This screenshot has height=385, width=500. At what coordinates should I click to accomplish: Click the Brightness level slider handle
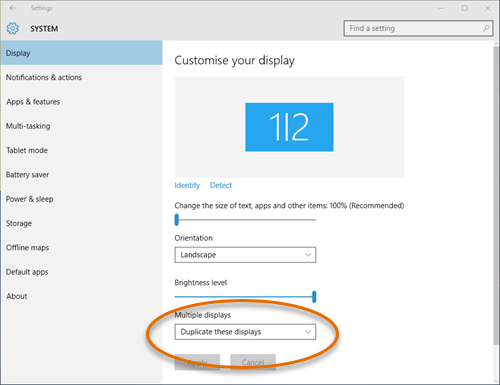tap(314, 297)
